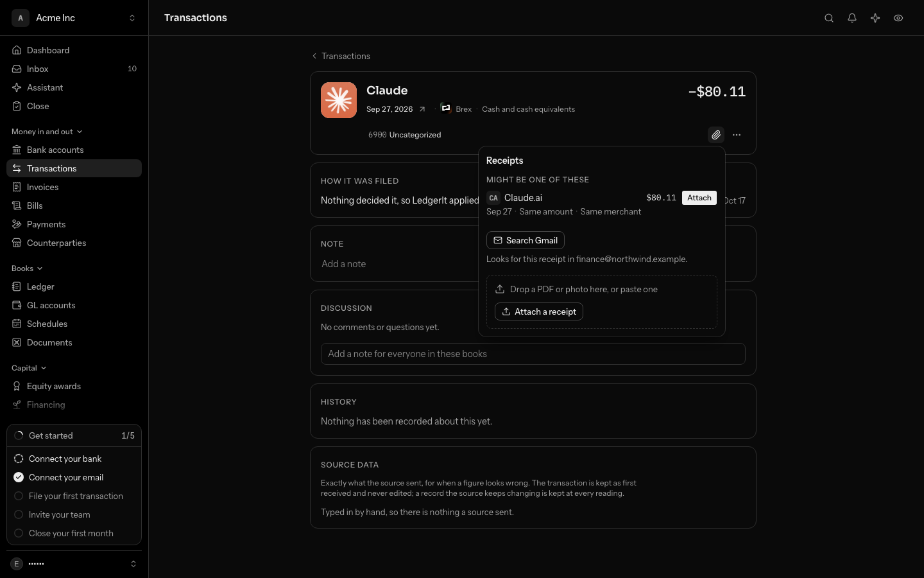This screenshot has height=578, width=924.
Task: Click the upload icon in the drop zone
Action: click(x=500, y=289)
